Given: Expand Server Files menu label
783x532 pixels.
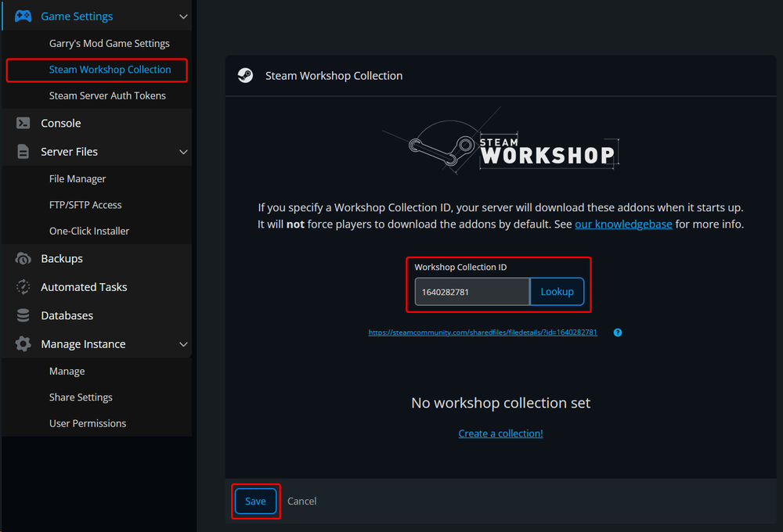Looking at the screenshot, I should pos(70,152).
